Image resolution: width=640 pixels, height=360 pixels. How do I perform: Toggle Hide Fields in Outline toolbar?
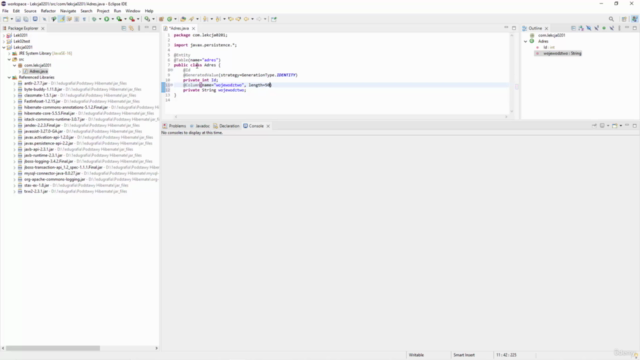tap(589, 28)
